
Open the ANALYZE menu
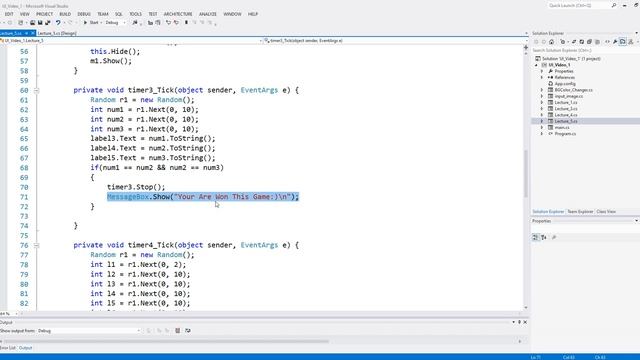(208, 14)
